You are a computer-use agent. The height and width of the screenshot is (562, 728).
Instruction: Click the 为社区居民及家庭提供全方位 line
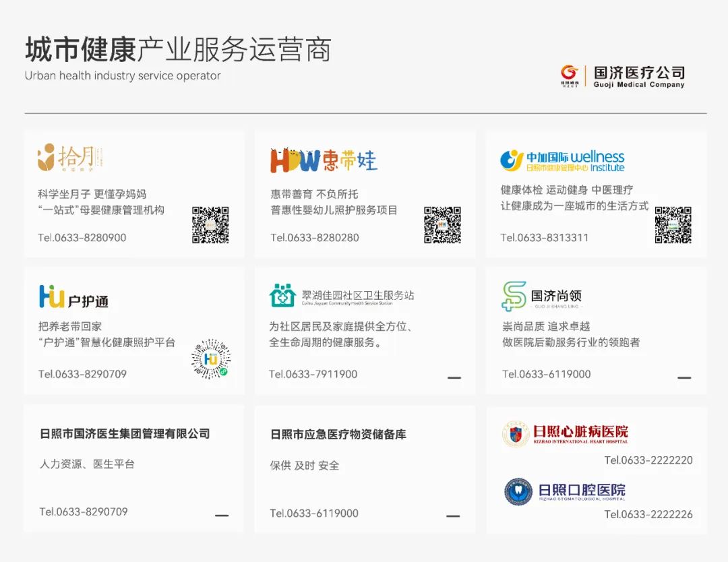341,326
